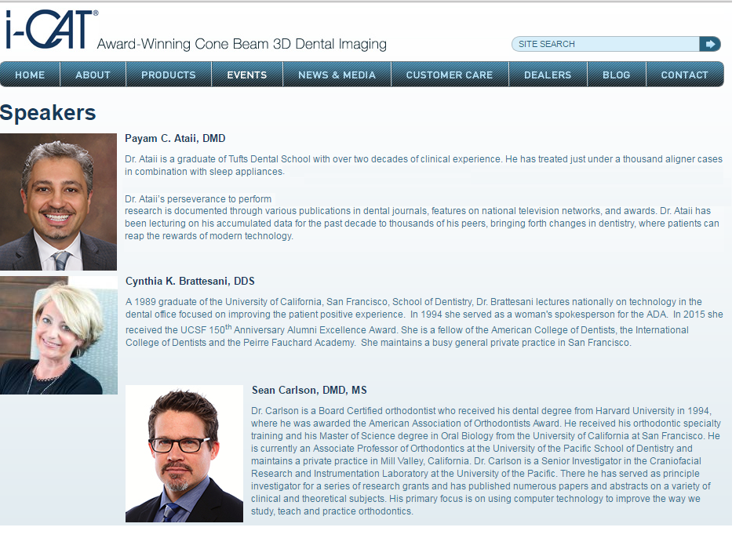Focus the Site Search input field

[x=604, y=44]
